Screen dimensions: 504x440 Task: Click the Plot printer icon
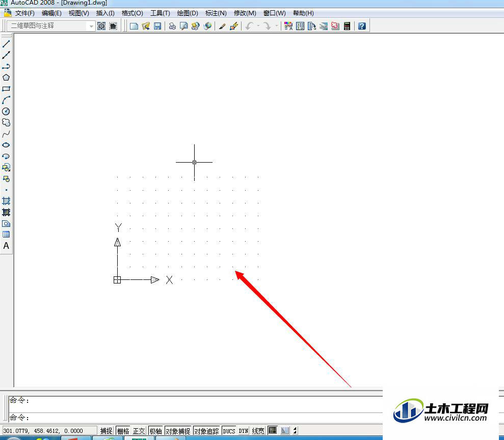coord(172,26)
